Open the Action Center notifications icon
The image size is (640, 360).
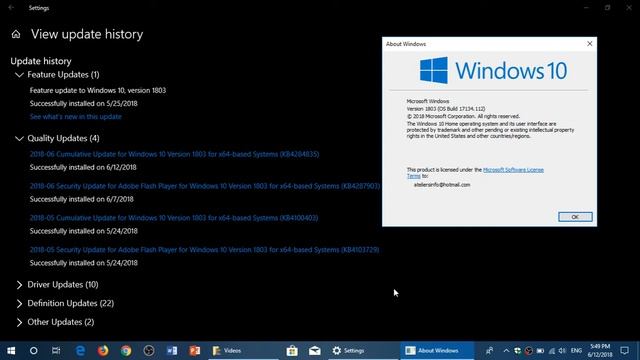pos(624,351)
